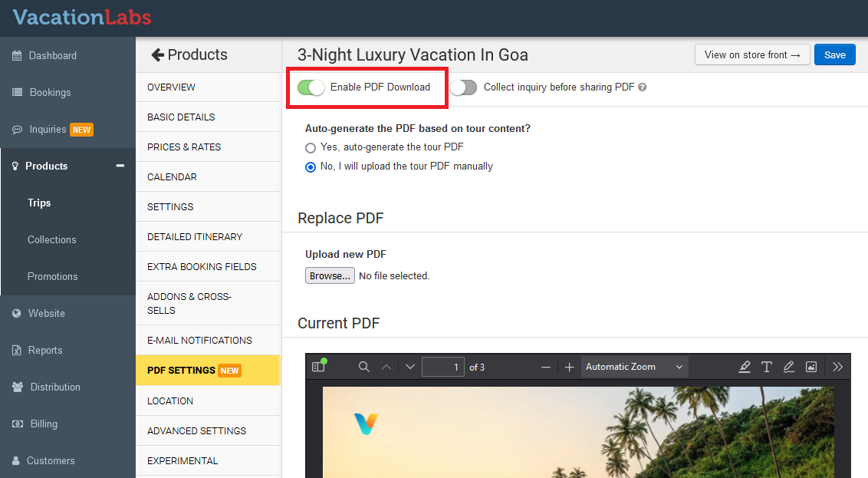Viewport: 868px width, 478px height.
Task: Go to next PDF page
Action: coord(410,367)
